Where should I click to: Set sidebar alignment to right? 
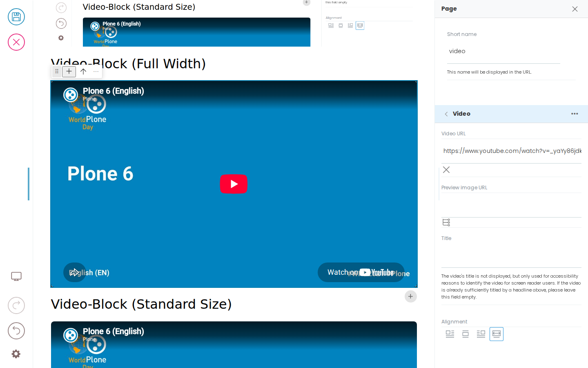[x=481, y=334]
